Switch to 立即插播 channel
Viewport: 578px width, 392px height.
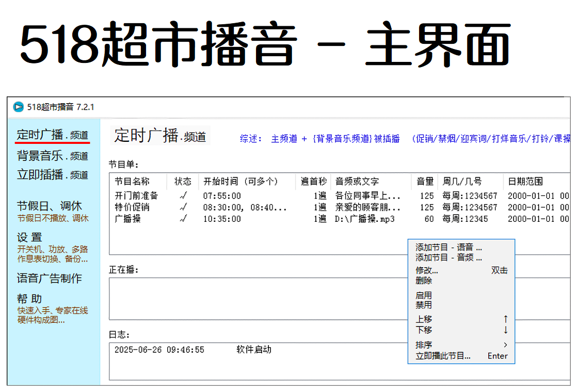[x=52, y=175]
